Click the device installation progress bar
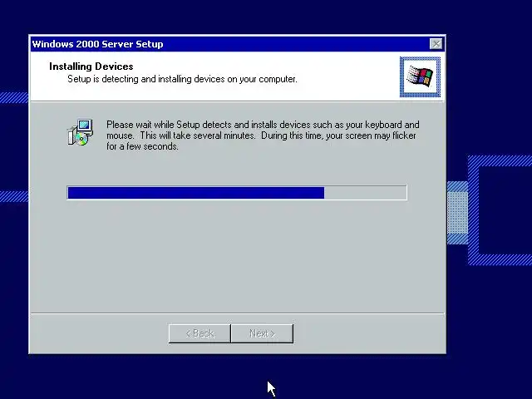Image resolution: width=532 pixels, height=399 pixels. (237, 193)
